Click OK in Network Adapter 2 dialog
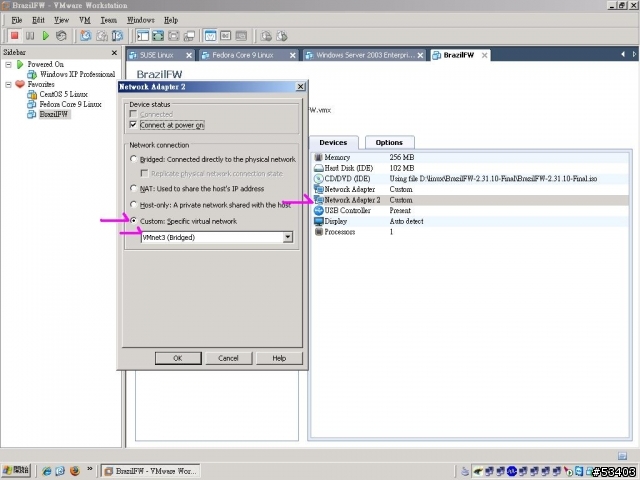The image size is (640, 480). [x=177, y=358]
